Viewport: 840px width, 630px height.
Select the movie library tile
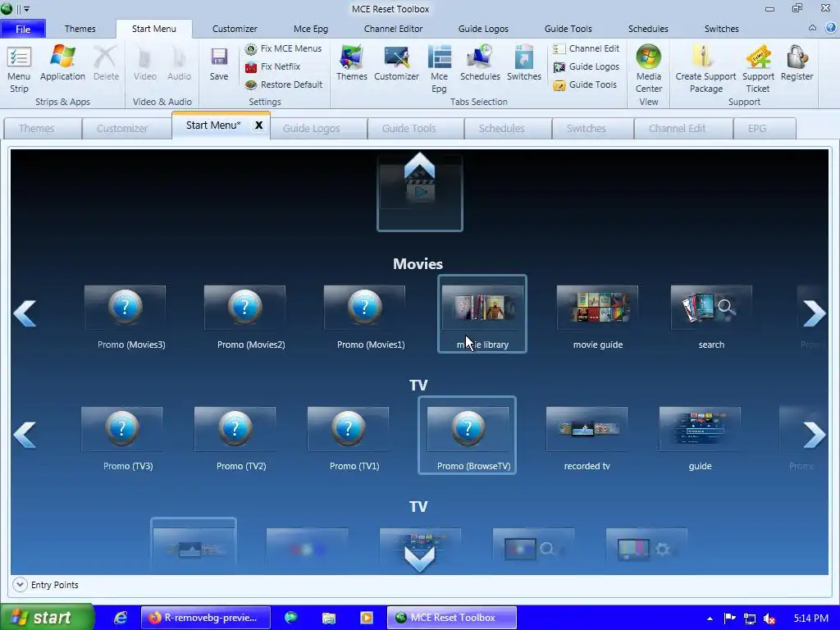tap(482, 314)
